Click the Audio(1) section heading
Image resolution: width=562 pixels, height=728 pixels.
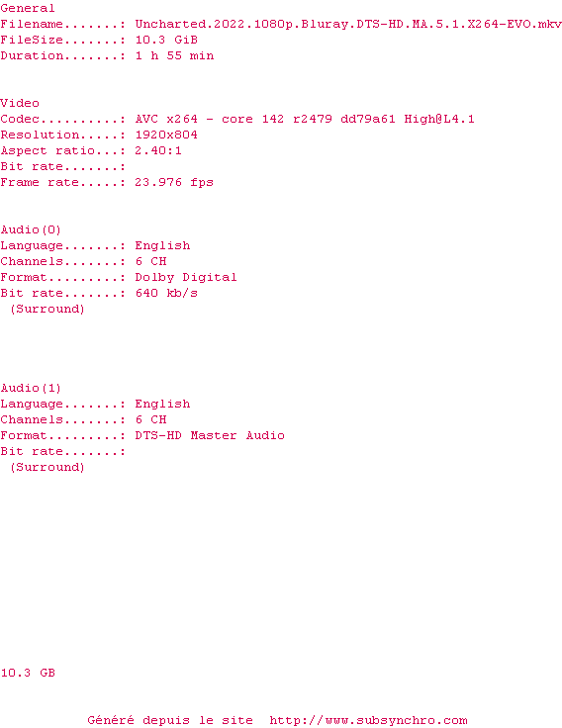(x=31, y=388)
